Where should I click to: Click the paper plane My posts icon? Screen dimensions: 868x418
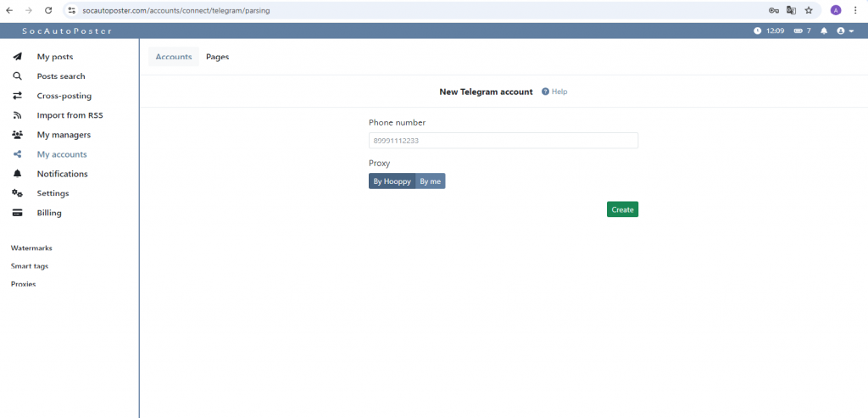click(x=17, y=57)
